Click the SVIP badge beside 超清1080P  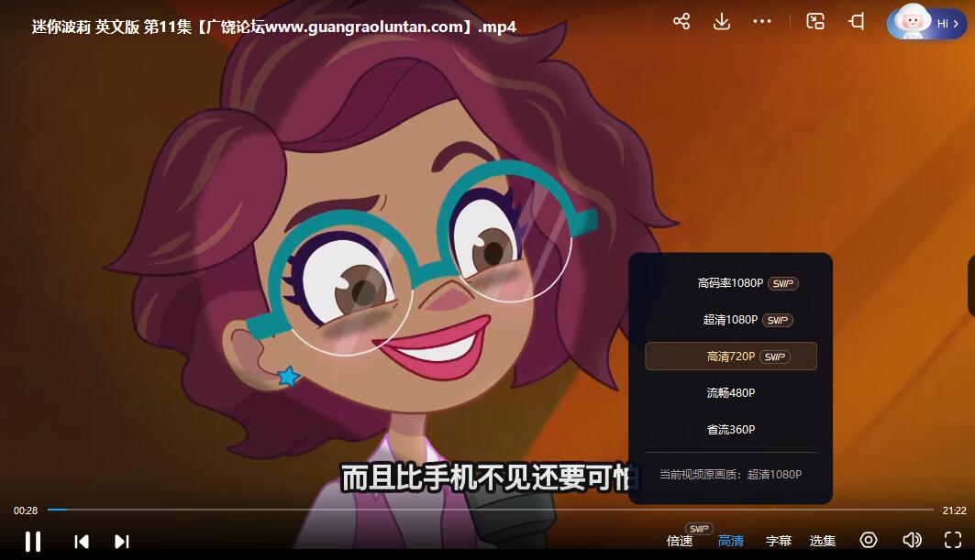[x=777, y=320]
